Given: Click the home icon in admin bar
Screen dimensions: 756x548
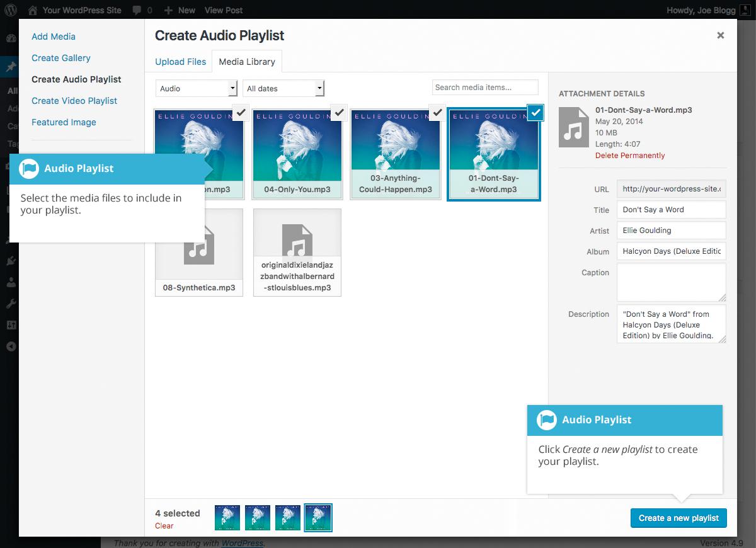Looking at the screenshot, I should click(33, 10).
